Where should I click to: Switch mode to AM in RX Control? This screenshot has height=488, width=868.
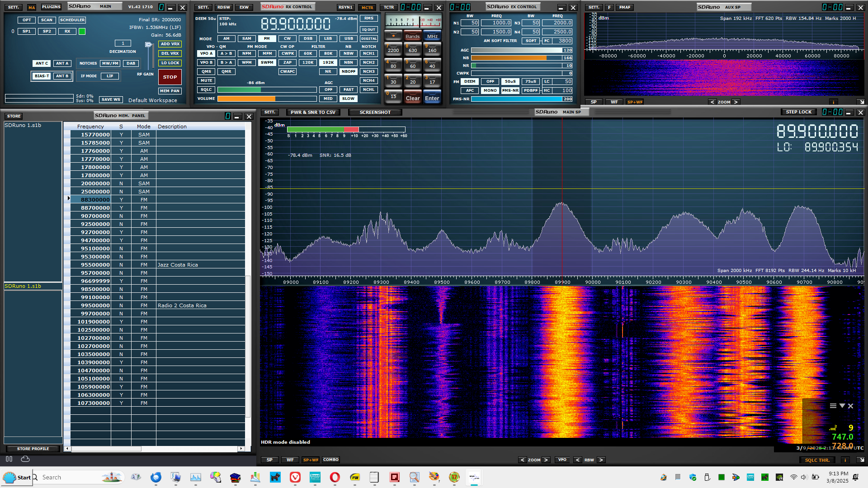tap(226, 38)
